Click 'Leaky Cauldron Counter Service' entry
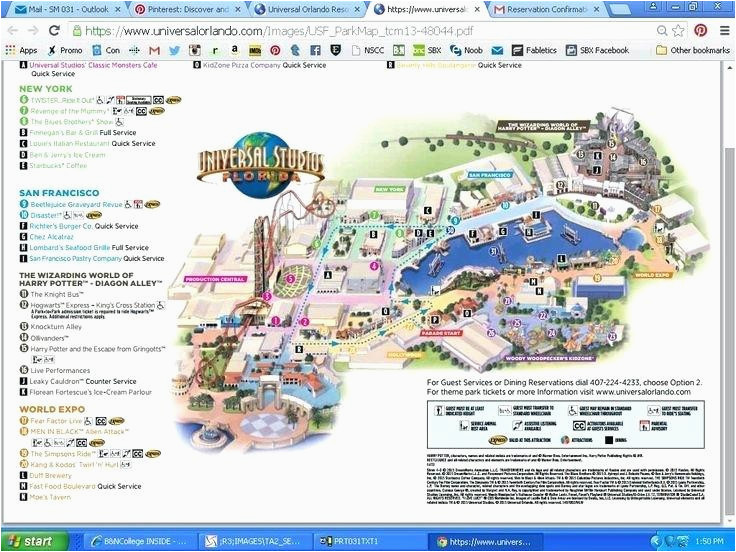The width and height of the screenshot is (736, 552). point(83,382)
